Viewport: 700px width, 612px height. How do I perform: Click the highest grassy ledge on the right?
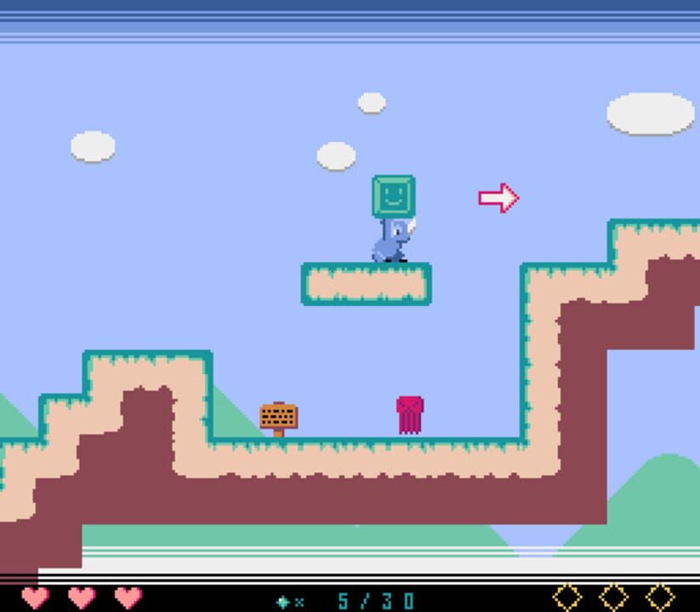(x=655, y=236)
